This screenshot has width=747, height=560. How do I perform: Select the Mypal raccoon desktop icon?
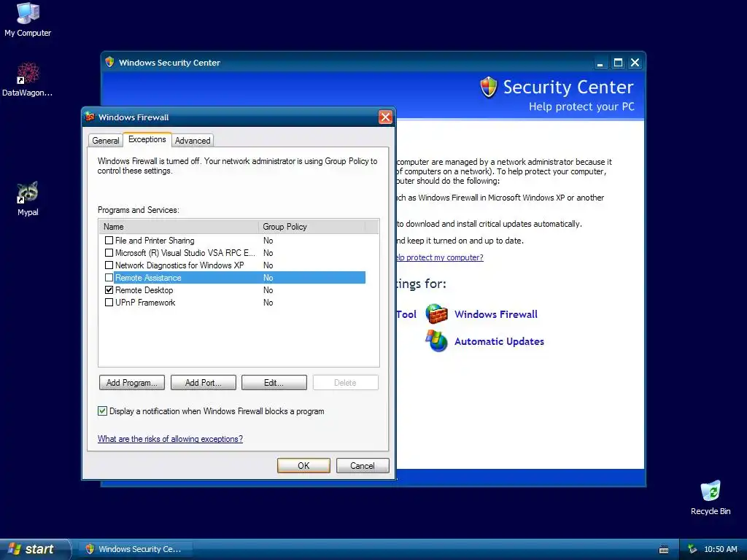[x=28, y=192]
